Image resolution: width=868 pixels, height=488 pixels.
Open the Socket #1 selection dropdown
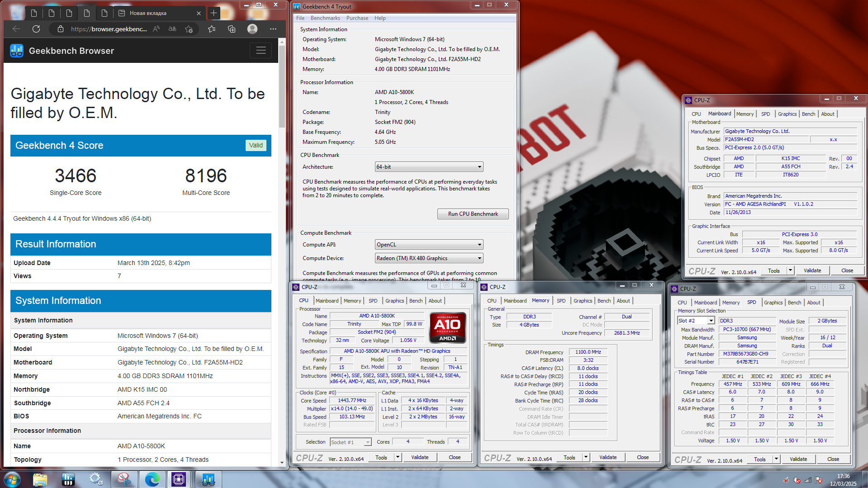351,442
